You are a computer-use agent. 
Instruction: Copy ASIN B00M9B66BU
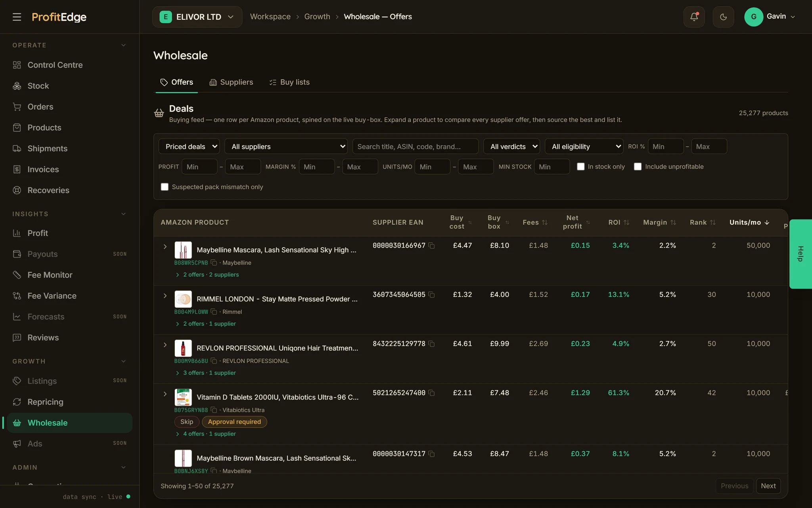point(214,361)
